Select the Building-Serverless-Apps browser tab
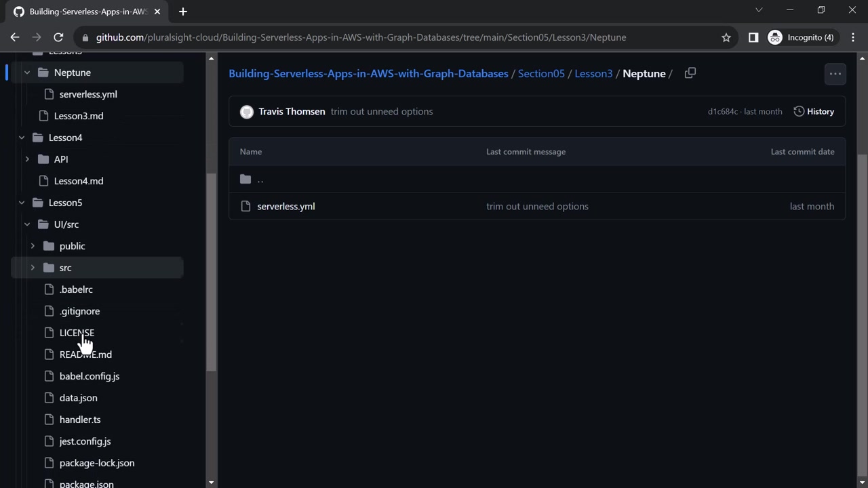Viewport: 868px width, 488px height. tap(88, 12)
